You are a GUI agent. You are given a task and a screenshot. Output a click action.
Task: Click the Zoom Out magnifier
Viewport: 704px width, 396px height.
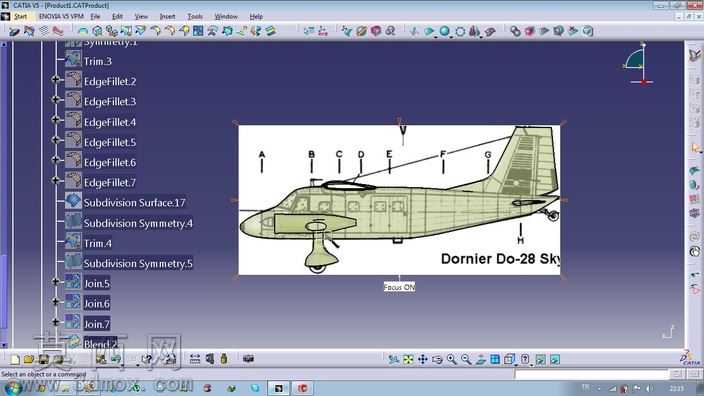[466, 360]
